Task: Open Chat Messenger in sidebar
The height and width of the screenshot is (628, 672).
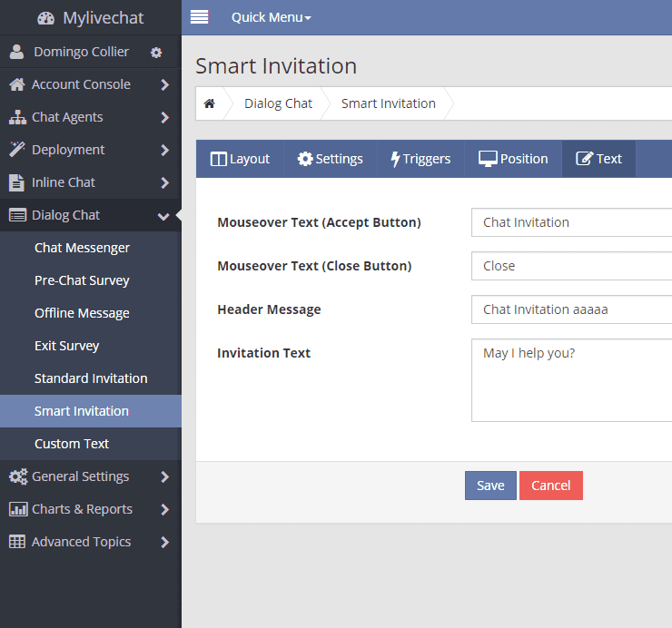Action: (x=82, y=248)
